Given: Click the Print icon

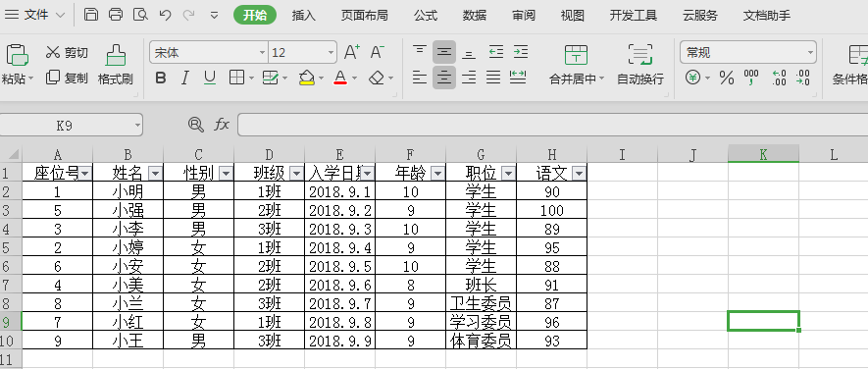Looking at the screenshot, I should click(116, 15).
